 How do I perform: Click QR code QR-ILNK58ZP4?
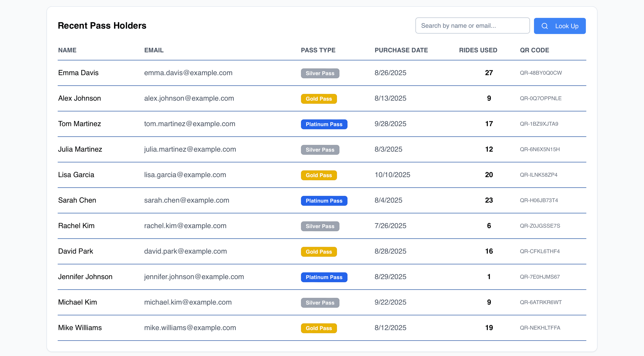[x=538, y=175]
